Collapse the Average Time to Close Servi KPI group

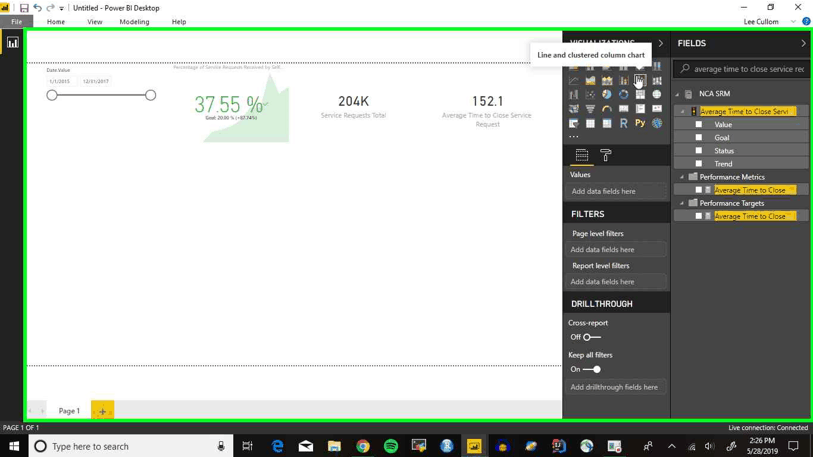682,112
